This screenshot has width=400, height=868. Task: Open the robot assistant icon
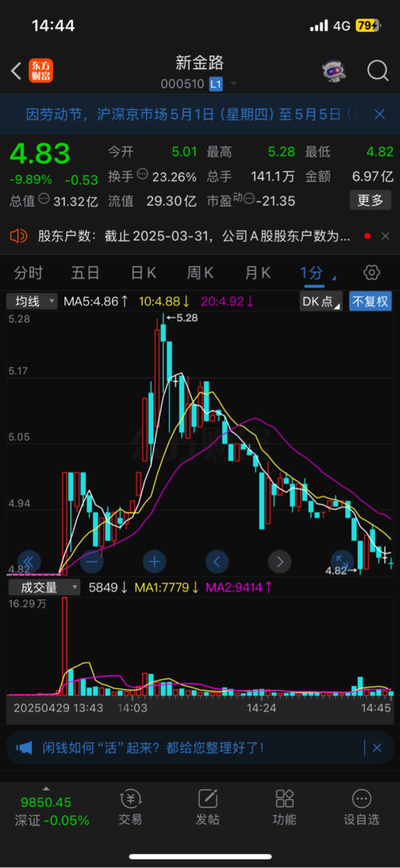tap(334, 70)
